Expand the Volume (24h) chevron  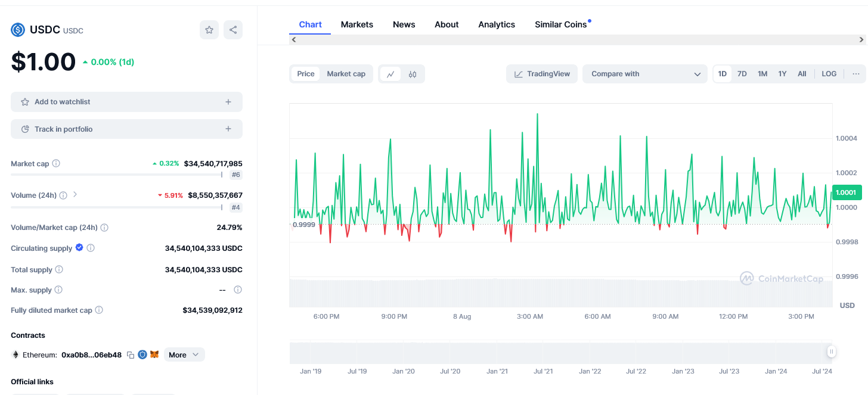(x=75, y=194)
